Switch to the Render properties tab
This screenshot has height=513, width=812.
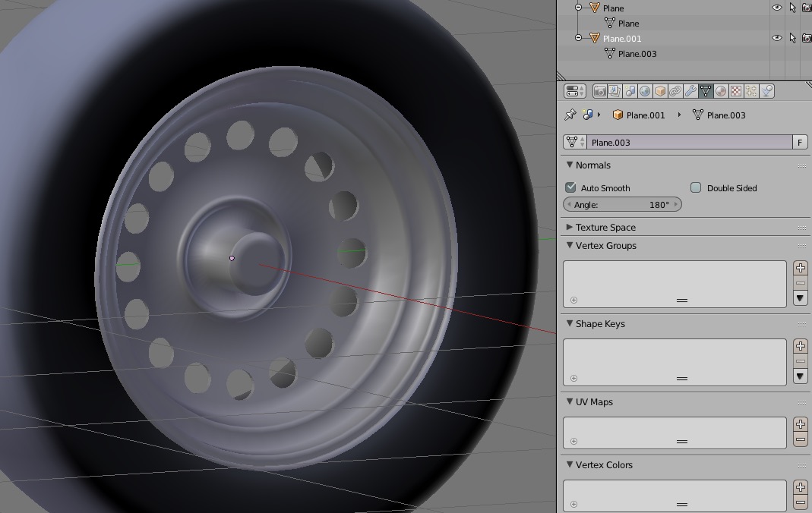click(599, 92)
